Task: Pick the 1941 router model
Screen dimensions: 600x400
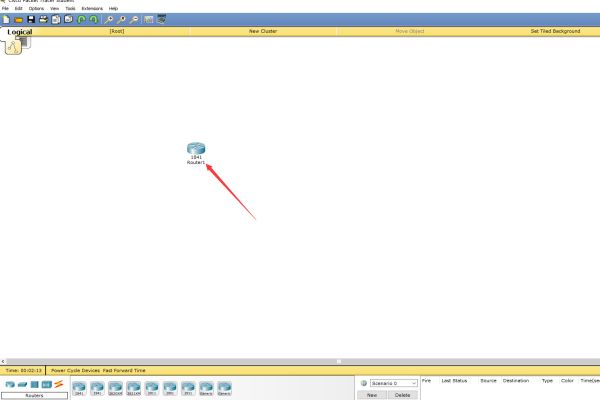Action: pyautogui.click(x=97, y=388)
